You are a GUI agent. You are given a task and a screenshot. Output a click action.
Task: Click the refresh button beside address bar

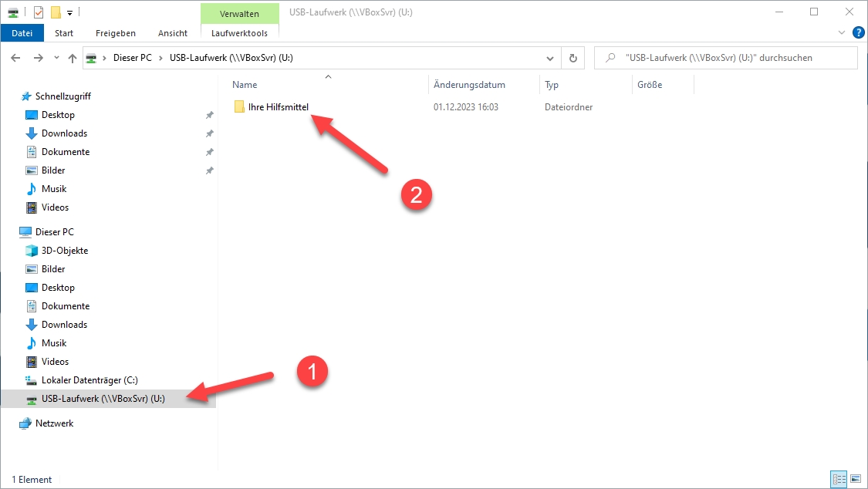[572, 58]
